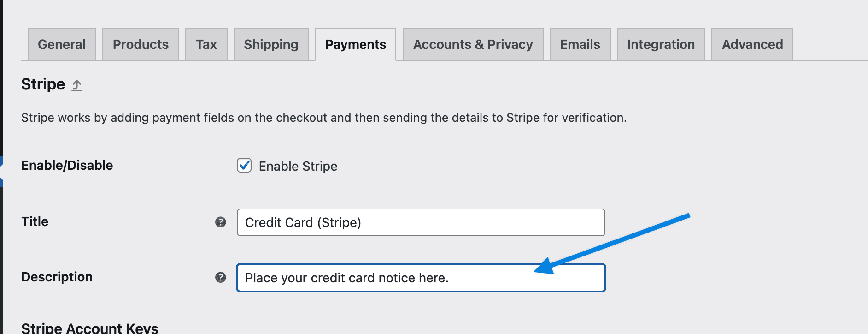Click the Stripe section heading text

pos(43,84)
